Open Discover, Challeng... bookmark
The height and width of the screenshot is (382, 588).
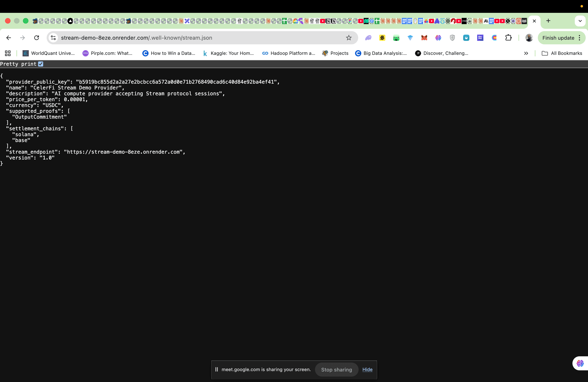click(x=442, y=53)
